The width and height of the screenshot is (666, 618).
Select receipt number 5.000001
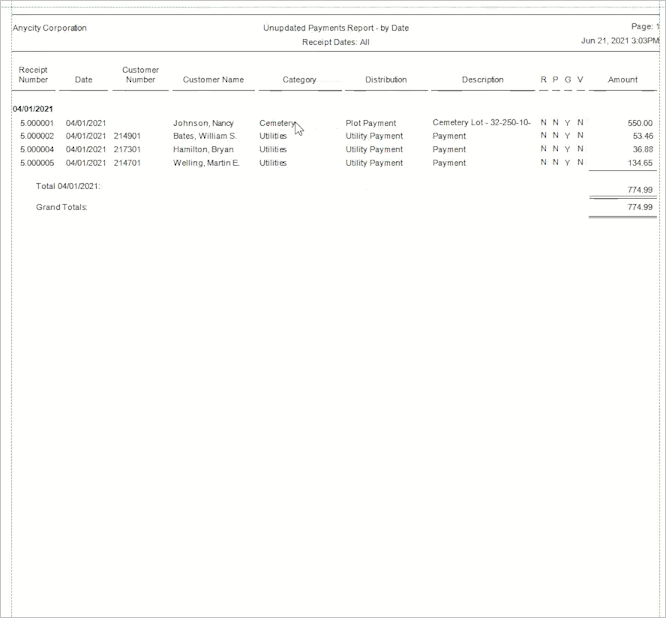click(36, 123)
